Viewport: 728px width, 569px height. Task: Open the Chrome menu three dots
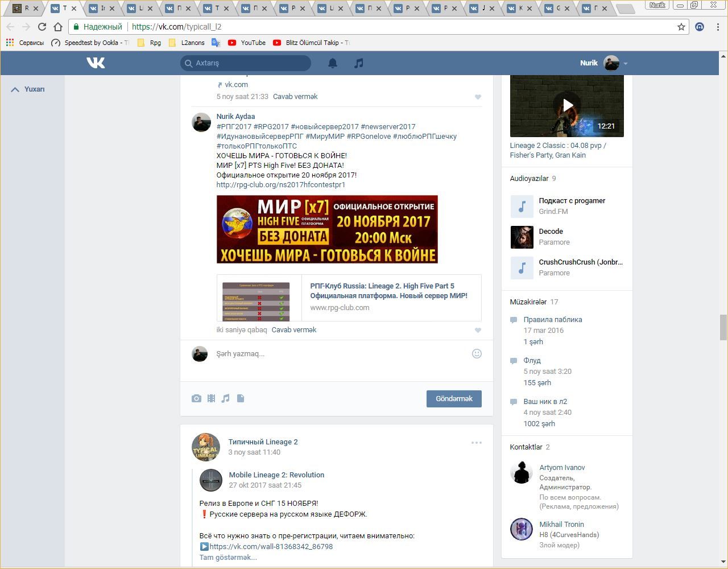tap(718, 27)
